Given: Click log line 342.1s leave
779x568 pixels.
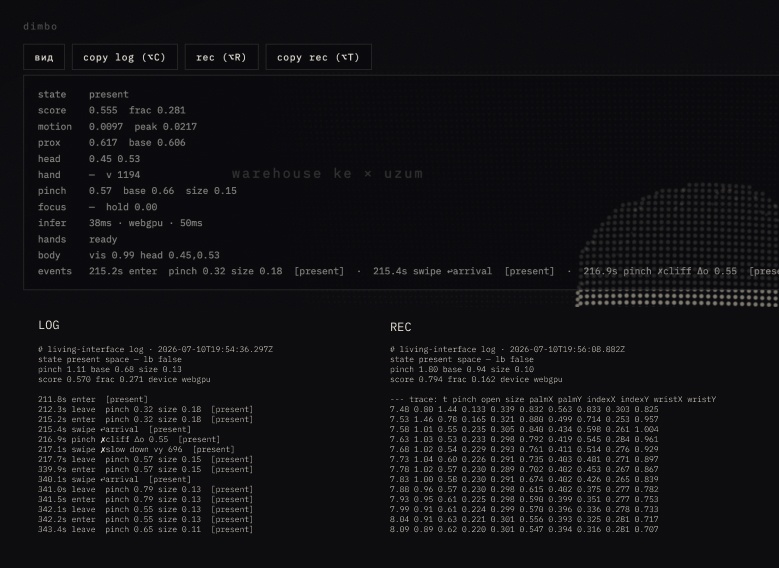Looking at the screenshot, I should click(x=146, y=509).
